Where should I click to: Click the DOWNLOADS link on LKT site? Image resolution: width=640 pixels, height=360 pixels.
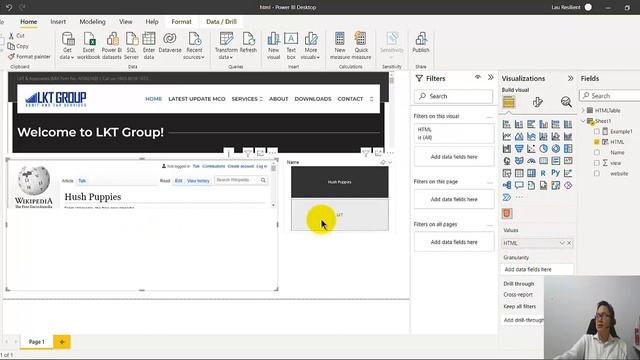tap(313, 99)
